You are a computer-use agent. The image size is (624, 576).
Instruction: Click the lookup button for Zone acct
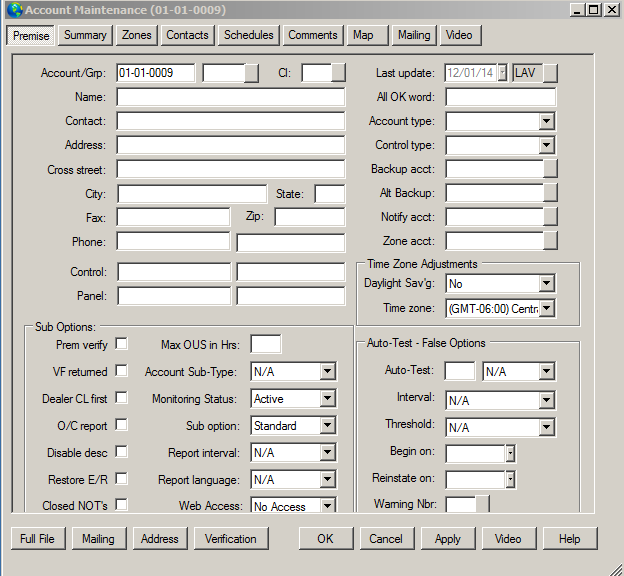550,241
